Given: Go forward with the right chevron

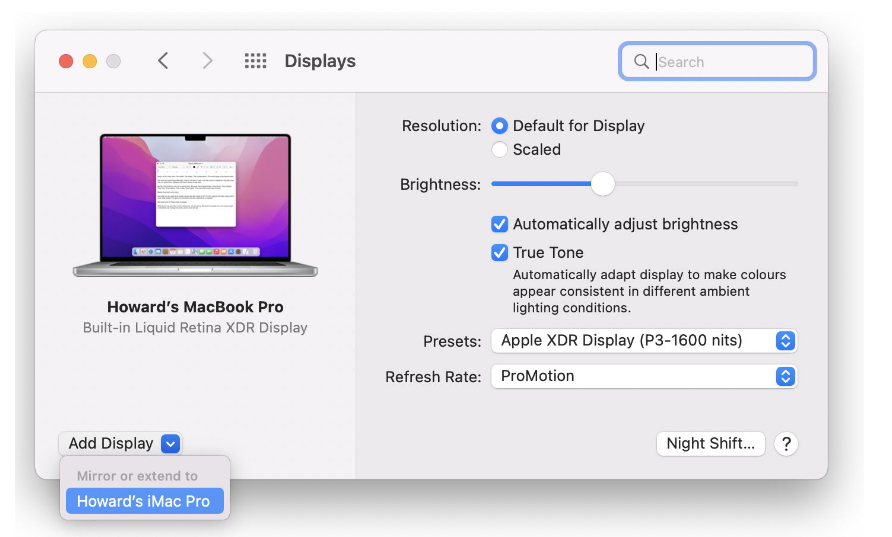Looking at the screenshot, I should 207,61.
